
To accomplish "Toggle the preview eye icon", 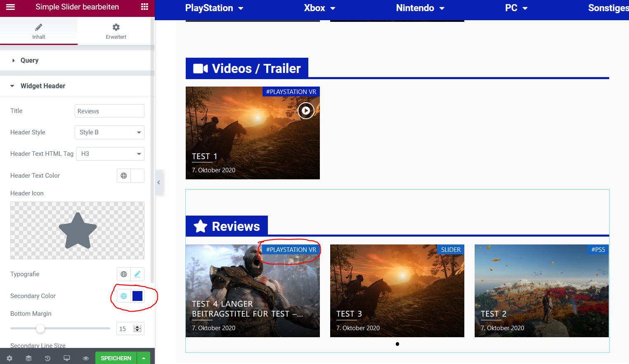I will click(86, 358).
